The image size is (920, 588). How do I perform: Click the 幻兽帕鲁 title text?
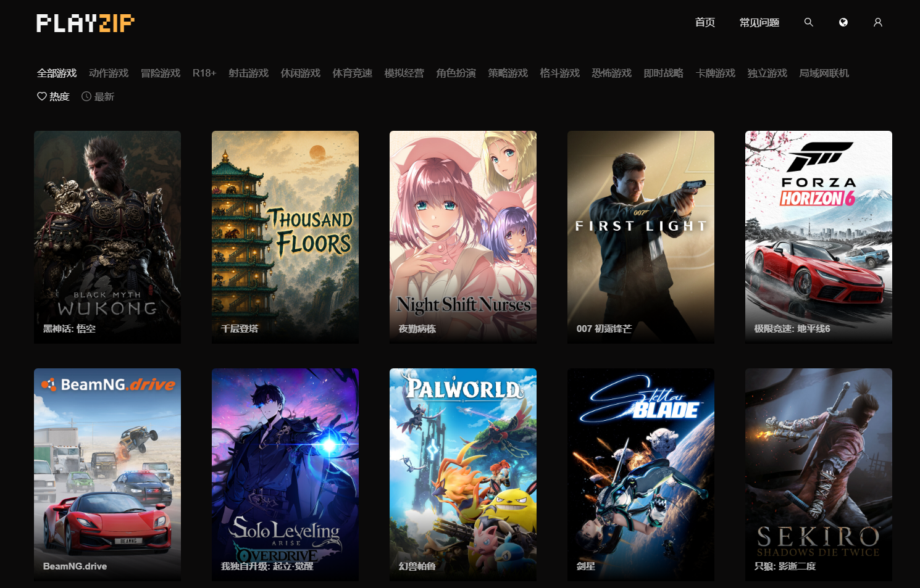[417, 566]
